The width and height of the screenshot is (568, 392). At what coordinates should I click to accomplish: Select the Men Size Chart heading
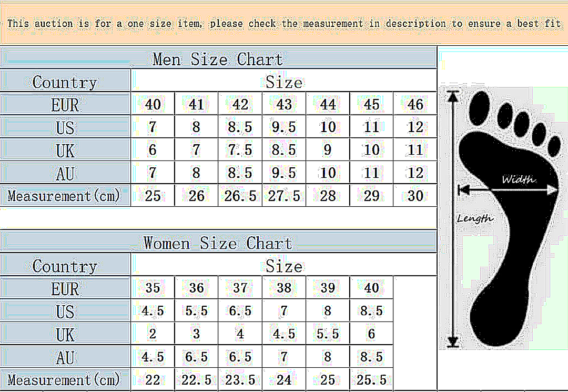pos(218,58)
